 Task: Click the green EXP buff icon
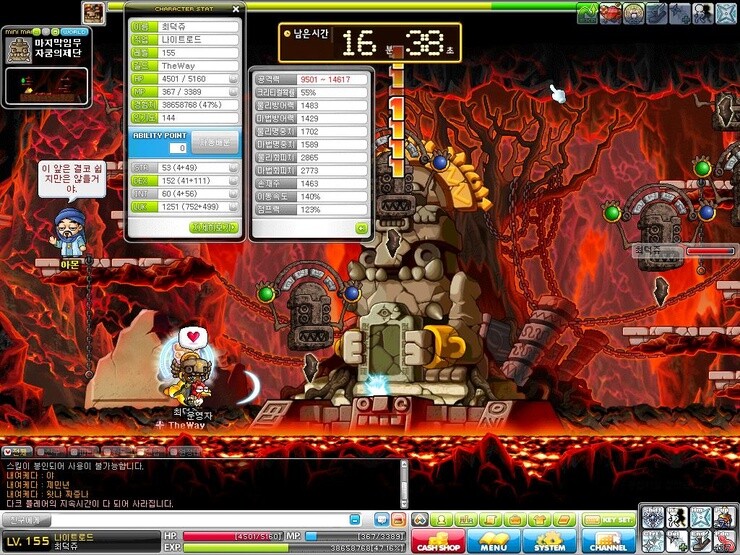coord(588,13)
